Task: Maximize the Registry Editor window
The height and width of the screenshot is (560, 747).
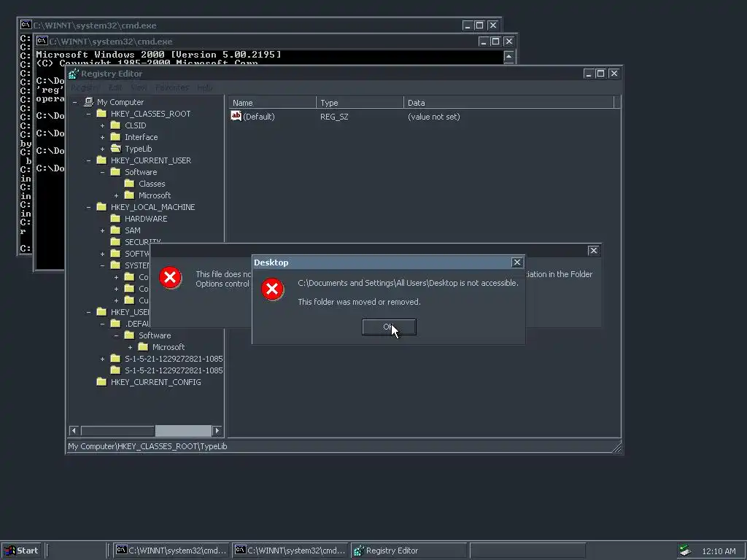Action: pyautogui.click(x=601, y=74)
